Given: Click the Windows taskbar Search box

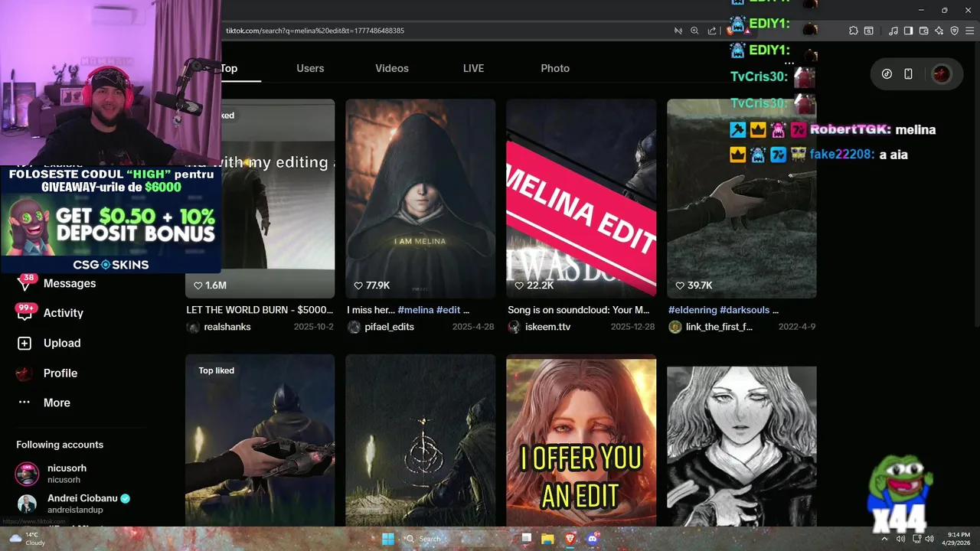Looking at the screenshot, I should click(456, 539).
